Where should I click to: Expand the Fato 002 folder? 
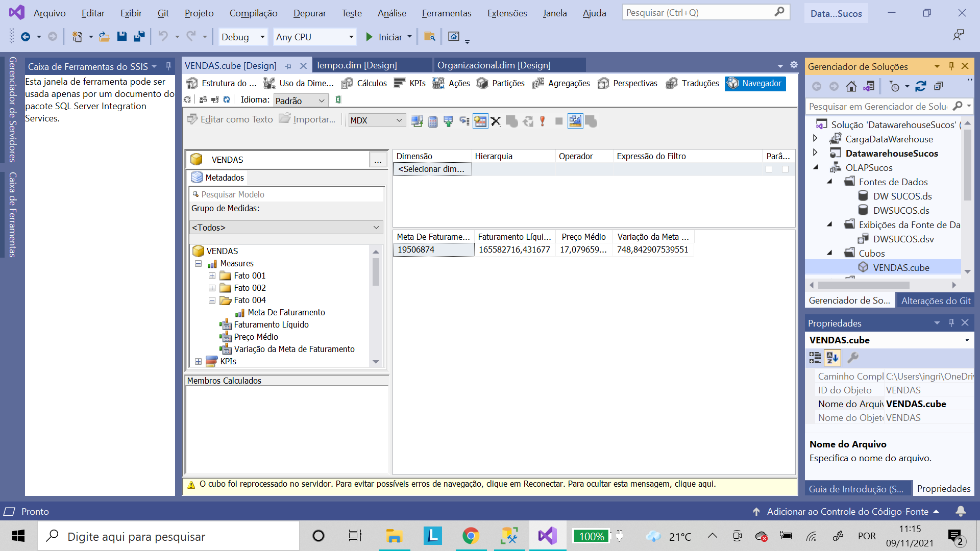212,288
